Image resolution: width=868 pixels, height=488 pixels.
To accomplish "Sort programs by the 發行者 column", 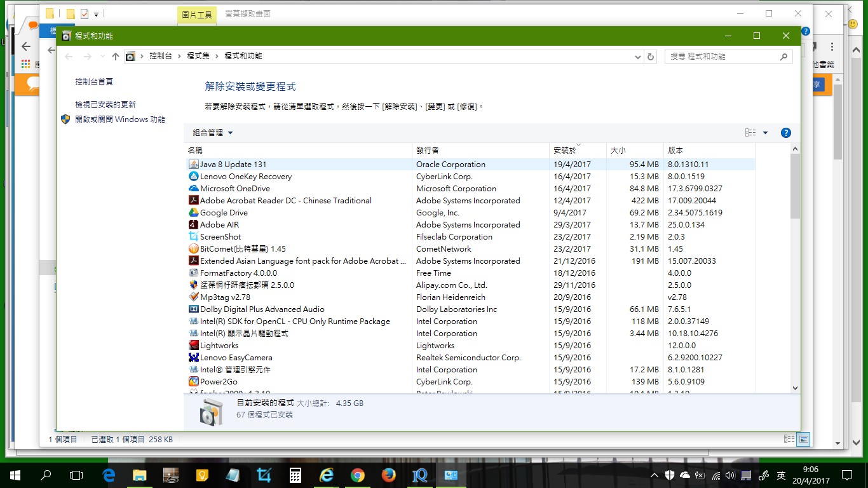I will [480, 151].
